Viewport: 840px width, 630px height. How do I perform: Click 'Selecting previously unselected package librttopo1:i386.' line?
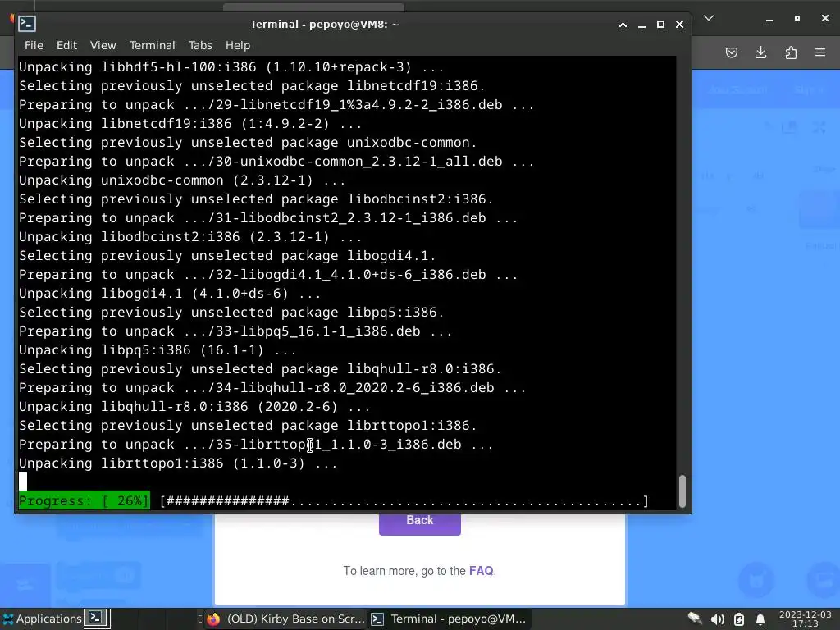pyautogui.click(x=248, y=426)
